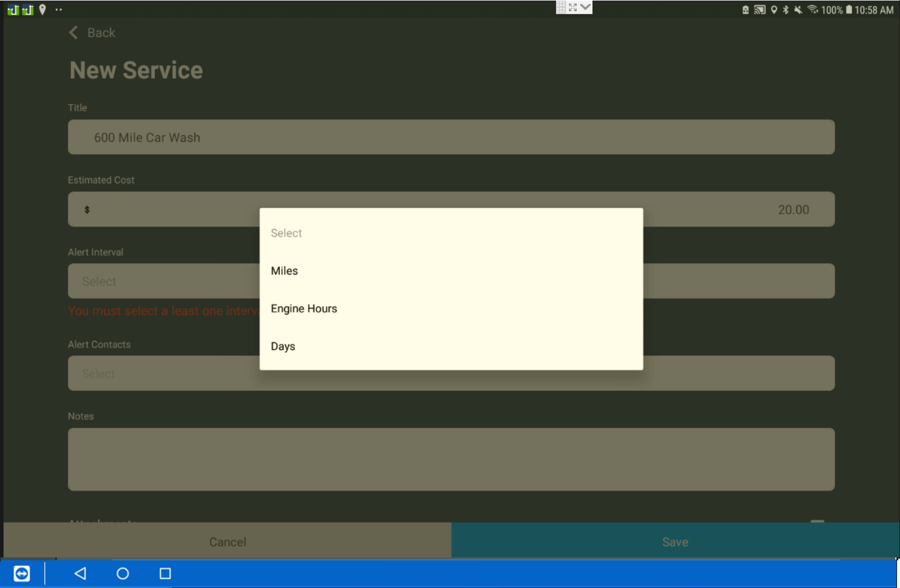Tap the screen cast icon in status bar
Viewport: 900px width, 588px height.
click(x=760, y=9)
